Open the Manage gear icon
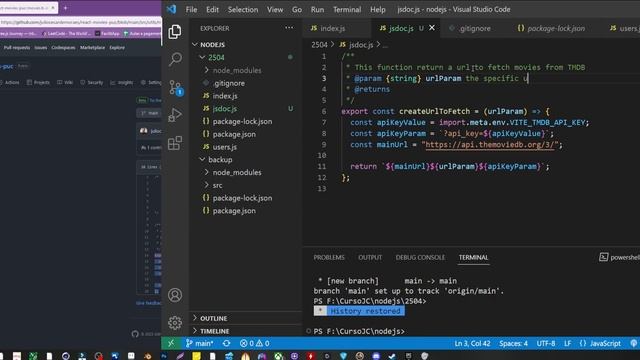This screenshot has height=360, width=640. pos(175,322)
